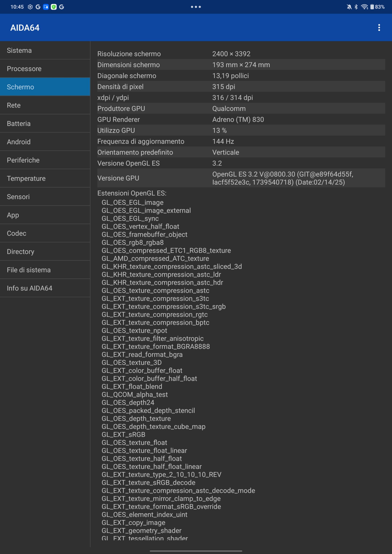Open the Codec section
Image resolution: width=392 pixels, height=554 pixels.
(x=45, y=233)
